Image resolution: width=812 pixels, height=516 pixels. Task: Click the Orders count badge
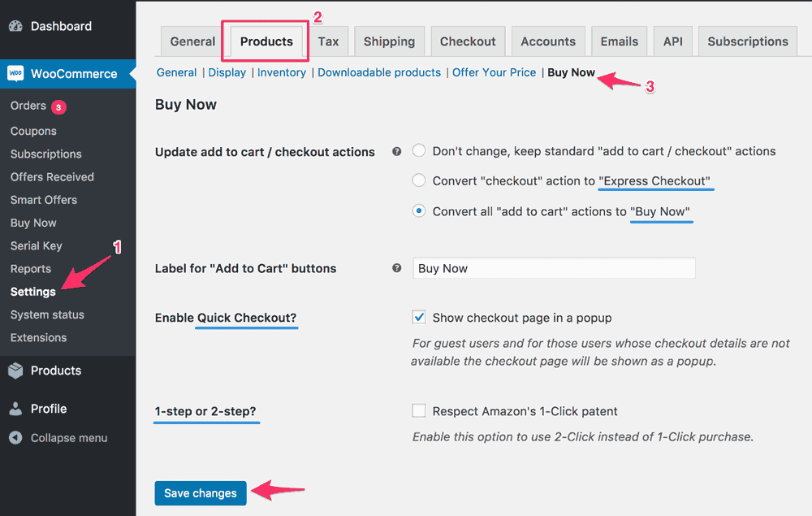58,107
